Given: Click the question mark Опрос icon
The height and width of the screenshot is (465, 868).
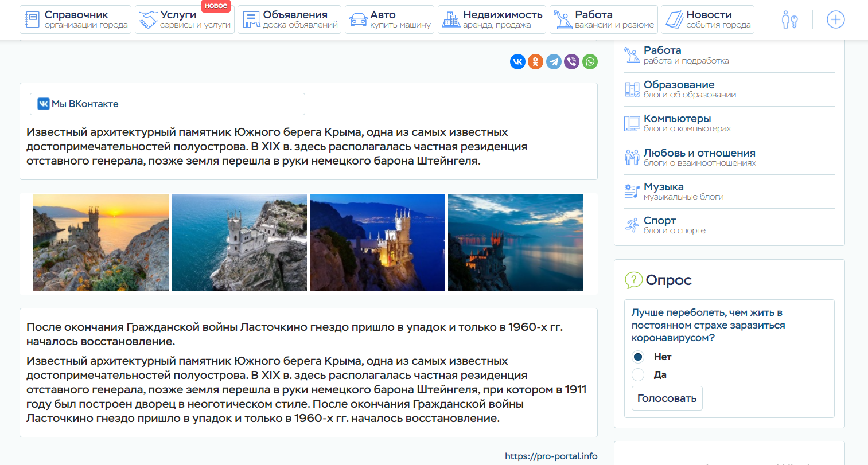Looking at the screenshot, I should pos(633,280).
